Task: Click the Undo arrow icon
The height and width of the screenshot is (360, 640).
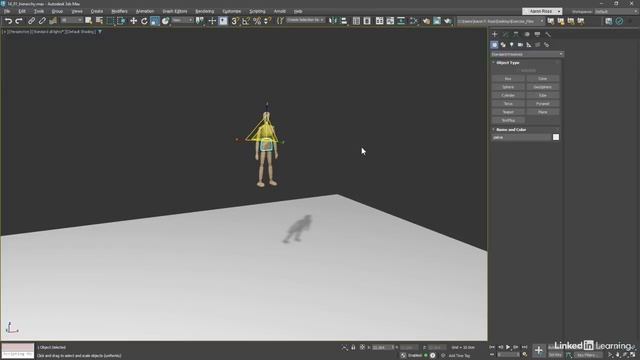Action: [8, 21]
